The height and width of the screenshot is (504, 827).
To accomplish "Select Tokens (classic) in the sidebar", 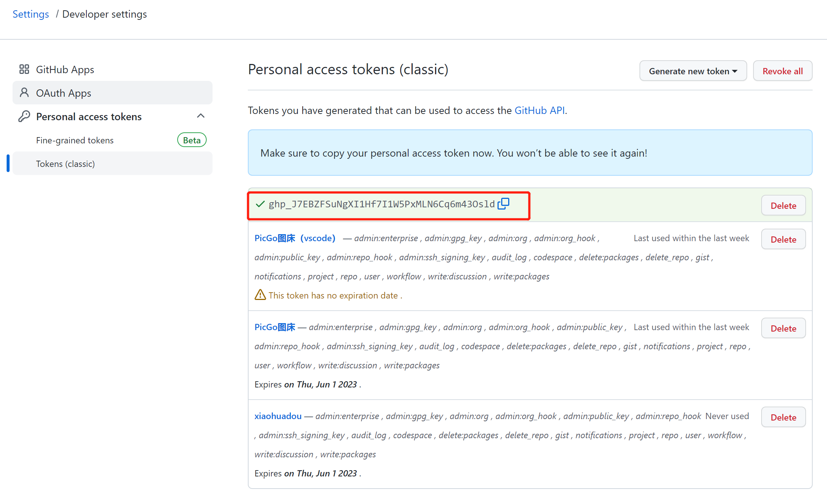I will pyautogui.click(x=65, y=164).
